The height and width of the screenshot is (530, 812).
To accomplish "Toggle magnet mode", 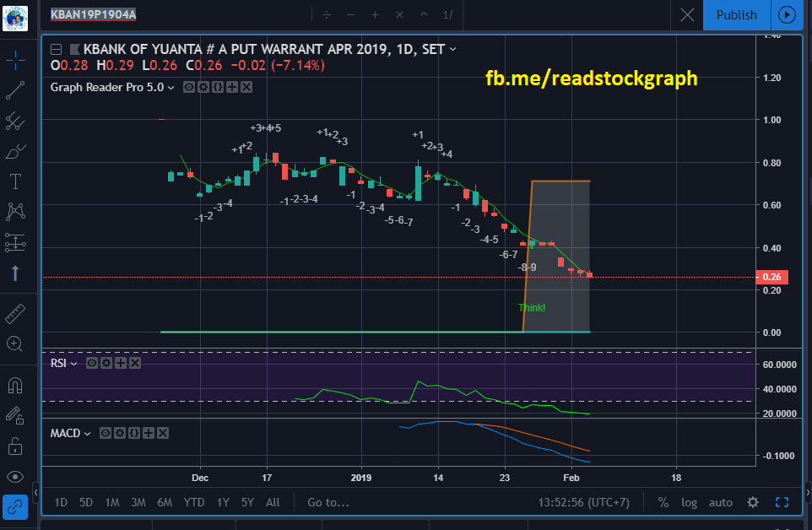I will [15, 386].
